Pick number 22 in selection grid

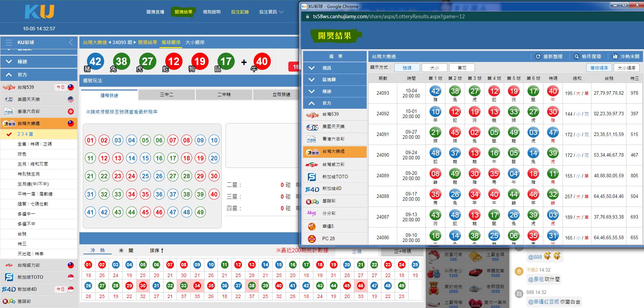tap(104, 176)
